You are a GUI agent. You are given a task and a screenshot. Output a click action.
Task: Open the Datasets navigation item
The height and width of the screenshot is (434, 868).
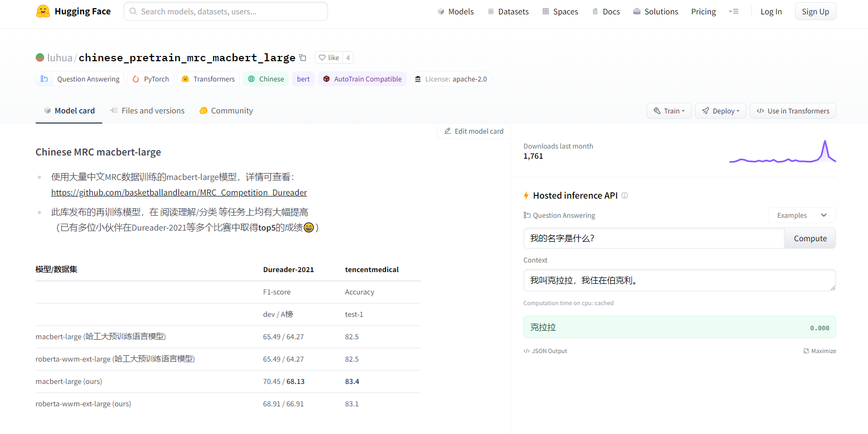pos(508,11)
